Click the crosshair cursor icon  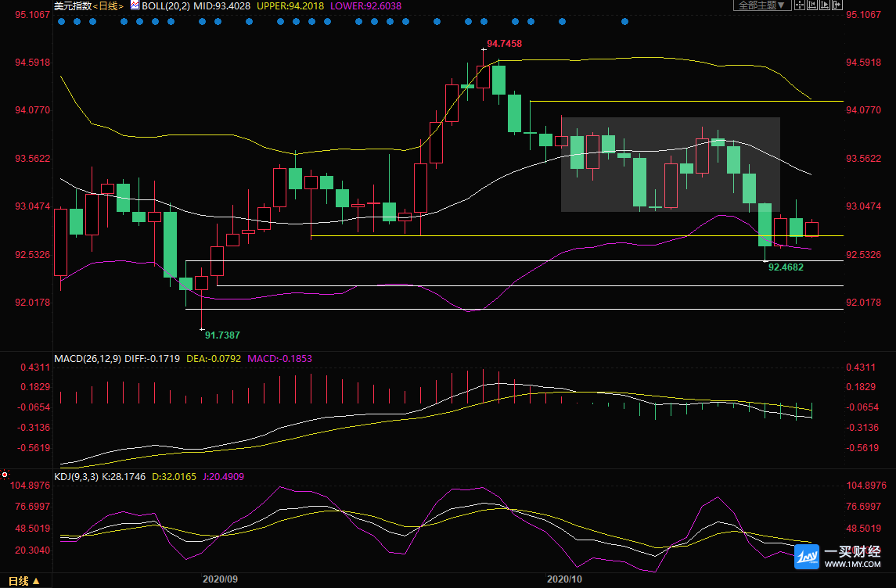pos(800,5)
